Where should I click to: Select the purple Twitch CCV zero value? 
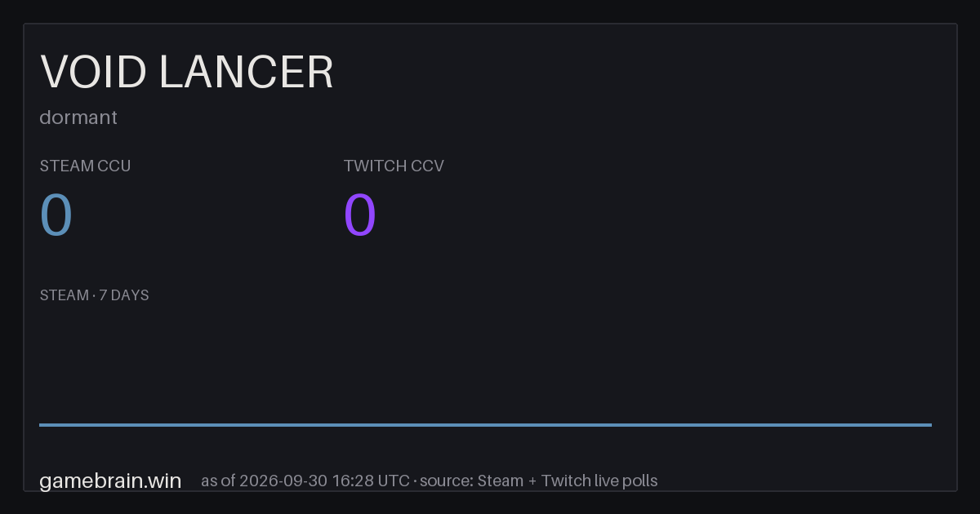tap(360, 215)
